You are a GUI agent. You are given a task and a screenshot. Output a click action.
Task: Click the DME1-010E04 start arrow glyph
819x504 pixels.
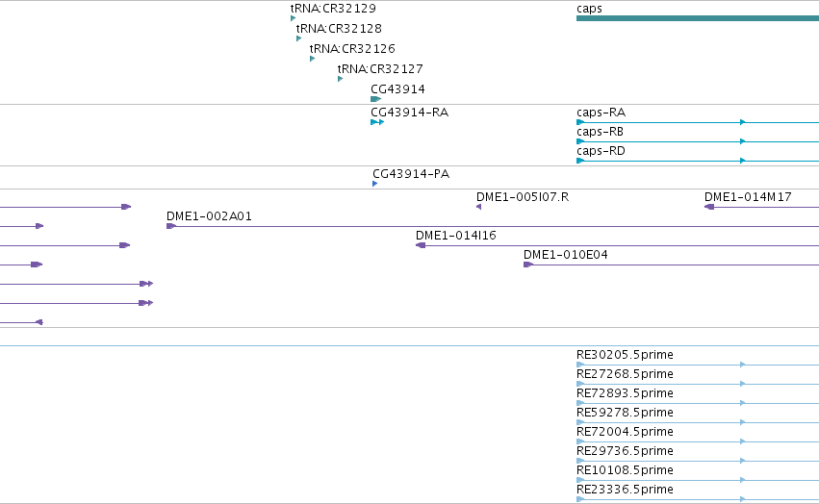pos(528,265)
